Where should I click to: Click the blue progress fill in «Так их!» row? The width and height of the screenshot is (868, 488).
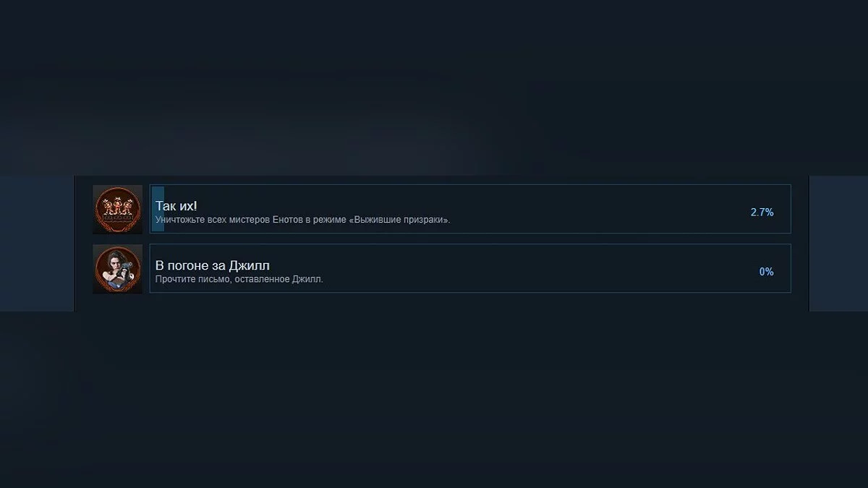[157, 209]
